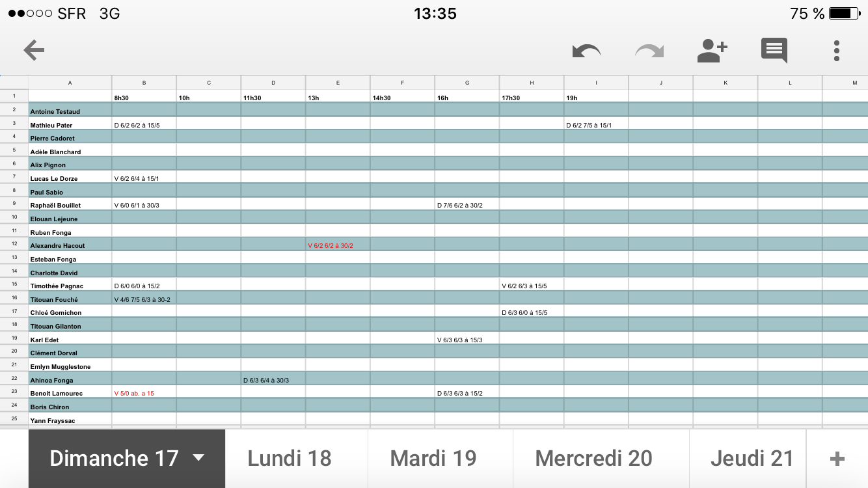Select the 8h30 header cell
This screenshot has width=868, height=488.
point(144,96)
